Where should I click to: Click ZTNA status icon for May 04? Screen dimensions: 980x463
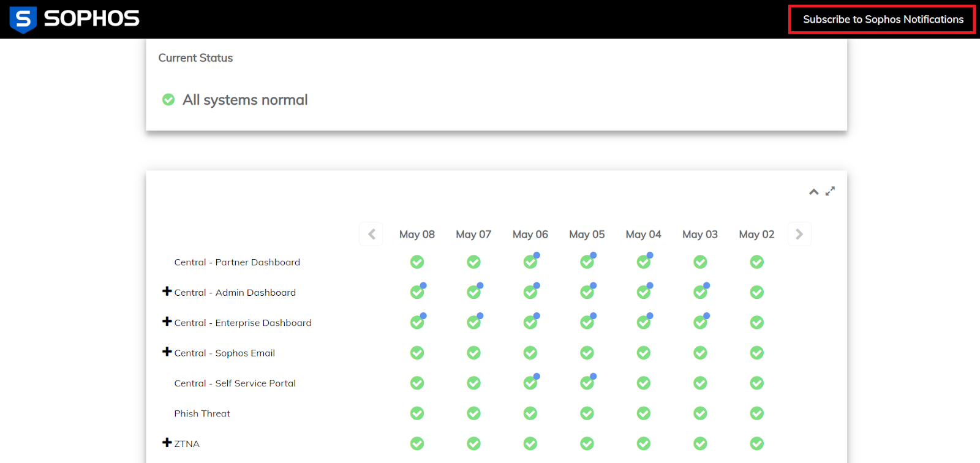(644, 443)
